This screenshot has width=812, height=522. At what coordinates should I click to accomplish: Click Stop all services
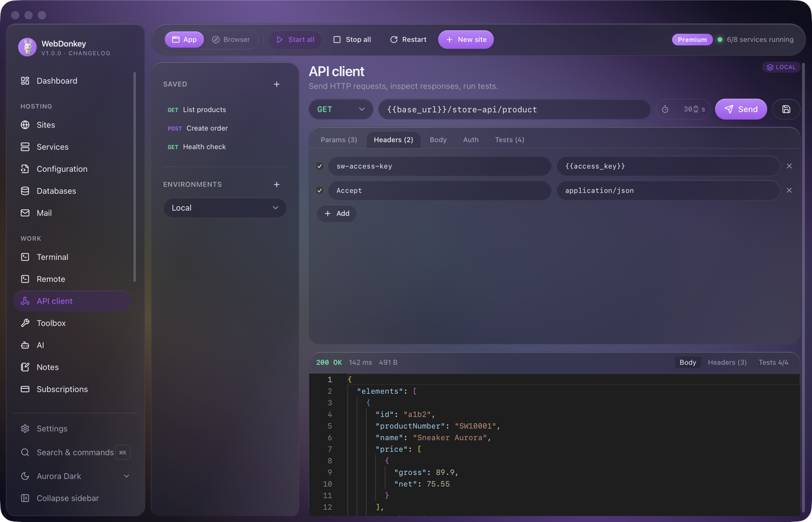tap(352, 39)
